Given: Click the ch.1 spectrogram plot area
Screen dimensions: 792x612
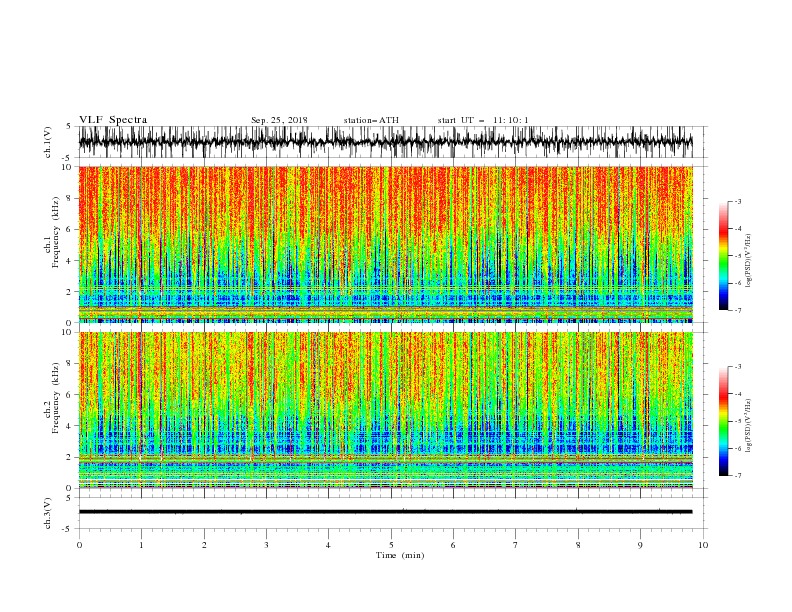Looking at the screenshot, I should 386,244.
